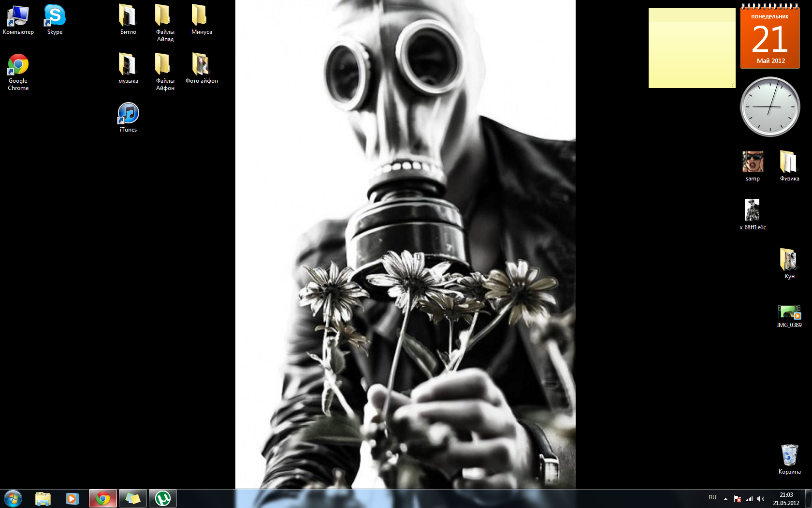This screenshot has height=508, width=812.
Task: Click the Show Desktop button
Action: tap(808, 498)
